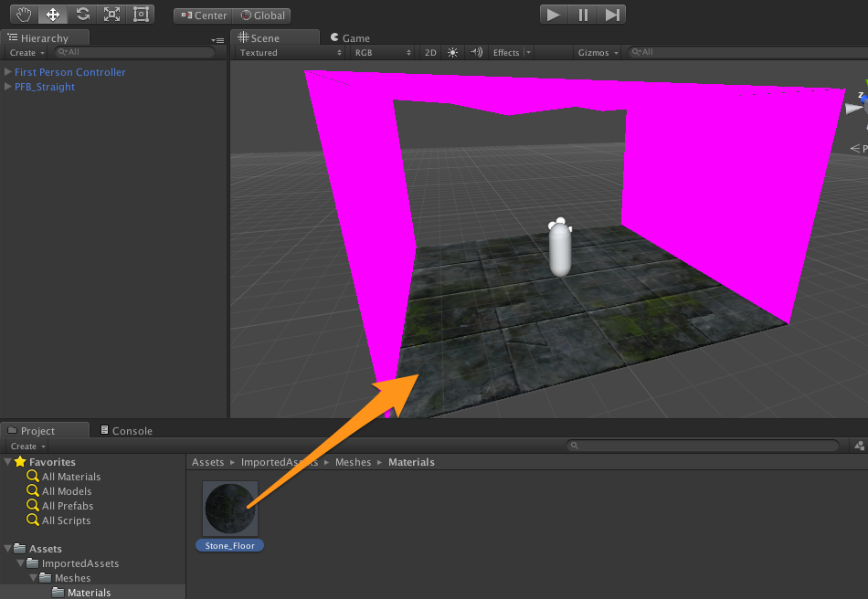Click the Step frame button
This screenshot has width=868, height=599.
pyautogui.click(x=611, y=15)
